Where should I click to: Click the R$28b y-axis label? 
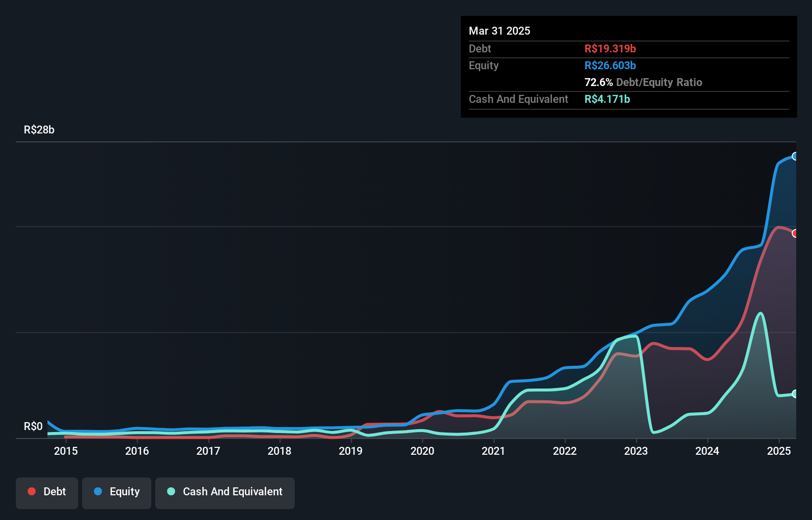[39, 130]
